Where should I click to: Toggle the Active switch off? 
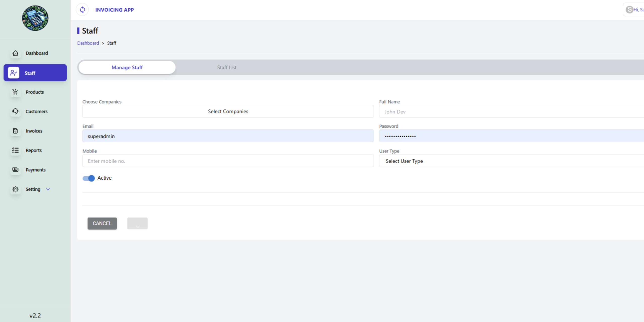(x=89, y=178)
